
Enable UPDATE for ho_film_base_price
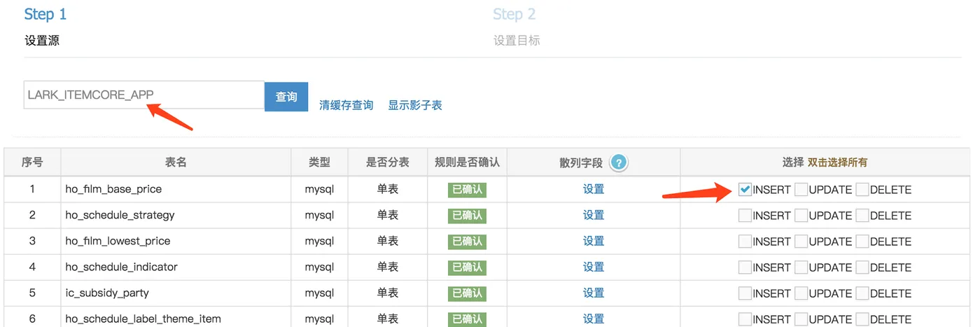point(801,190)
